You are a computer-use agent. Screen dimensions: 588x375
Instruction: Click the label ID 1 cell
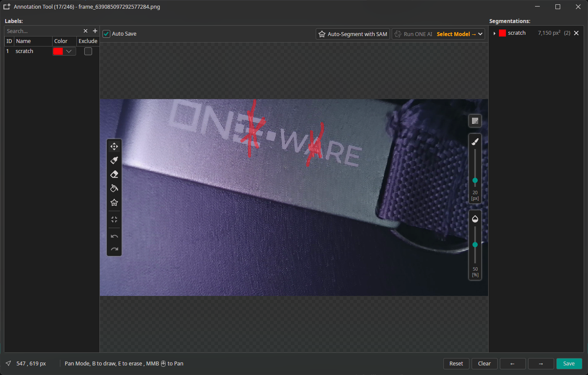tap(7, 51)
